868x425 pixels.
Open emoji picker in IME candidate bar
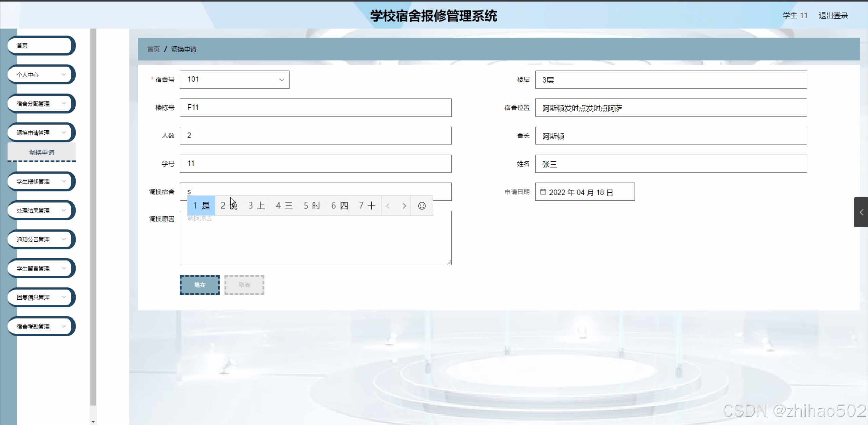coord(422,206)
